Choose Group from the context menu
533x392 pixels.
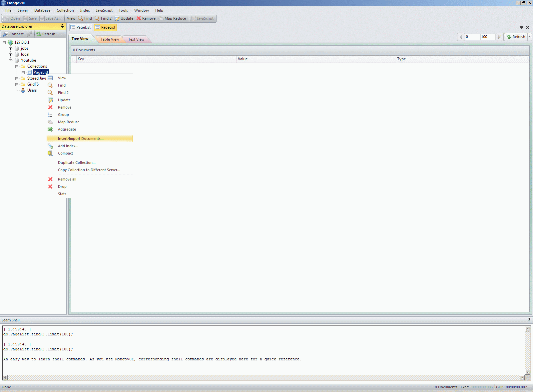tap(90, 115)
